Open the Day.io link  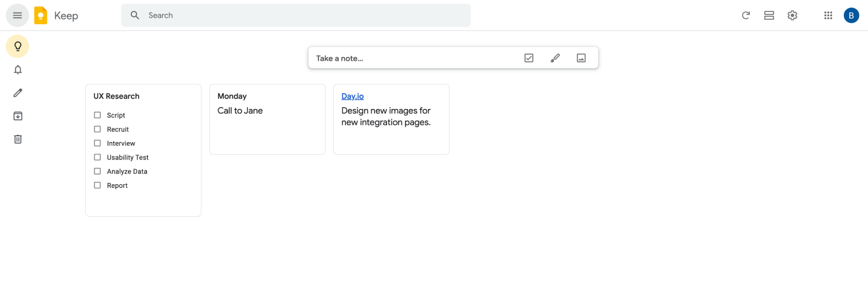pyautogui.click(x=353, y=96)
